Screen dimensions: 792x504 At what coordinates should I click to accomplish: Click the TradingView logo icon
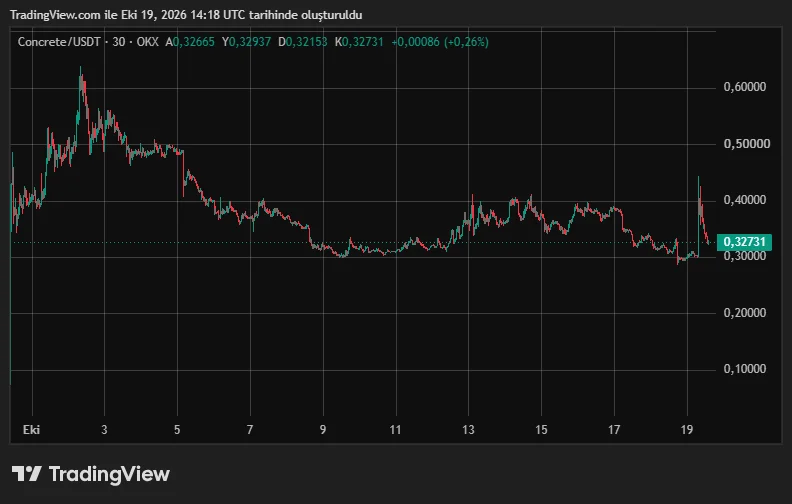click(x=26, y=474)
